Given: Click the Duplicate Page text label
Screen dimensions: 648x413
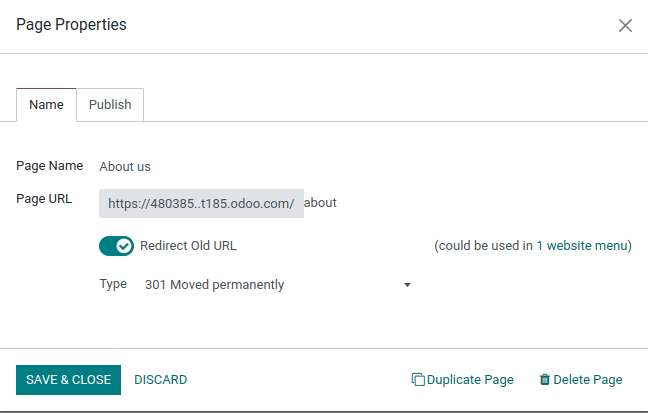Looking at the screenshot, I should 470,380.
